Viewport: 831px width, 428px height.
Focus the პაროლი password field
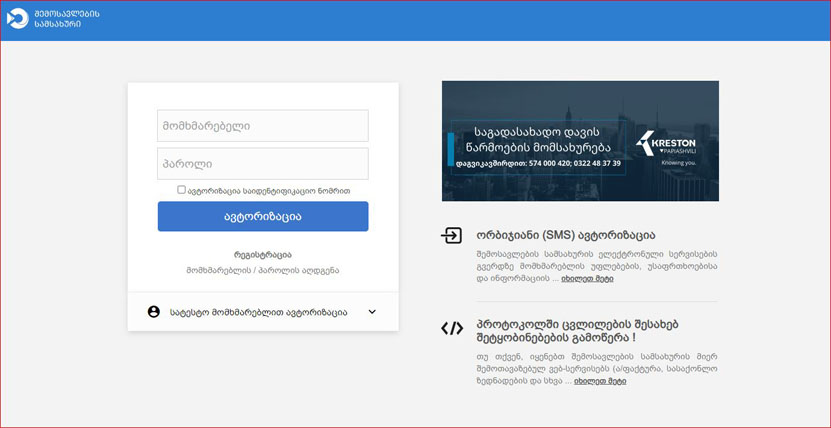(x=263, y=163)
